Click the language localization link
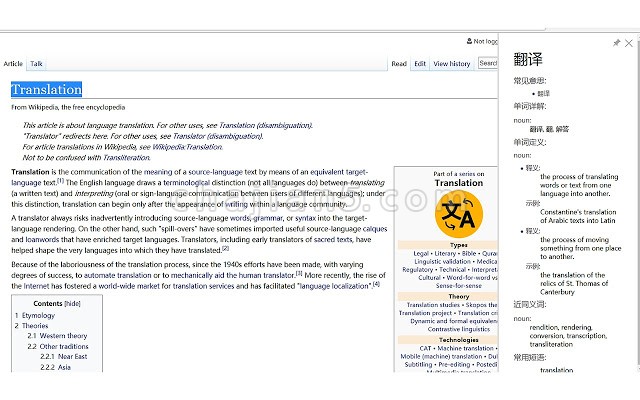 (334, 286)
